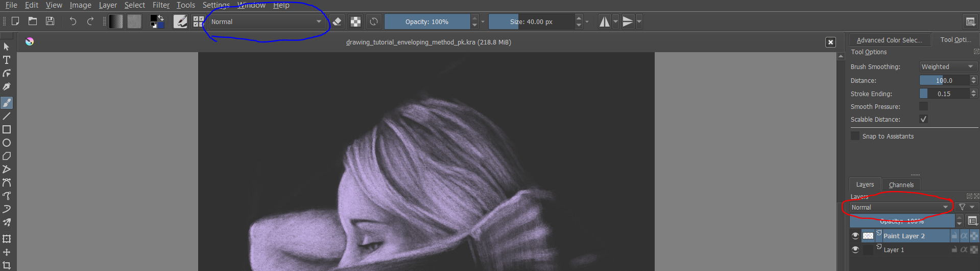Mirror canvas vertically tool button
This screenshot has width=980, height=271.
point(628,21)
